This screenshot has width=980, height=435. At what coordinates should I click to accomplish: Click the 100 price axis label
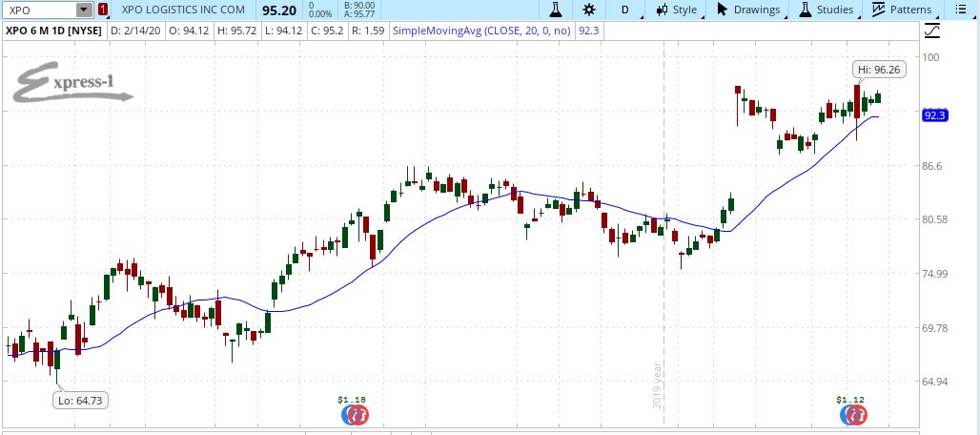pyautogui.click(x=930, y=57)
